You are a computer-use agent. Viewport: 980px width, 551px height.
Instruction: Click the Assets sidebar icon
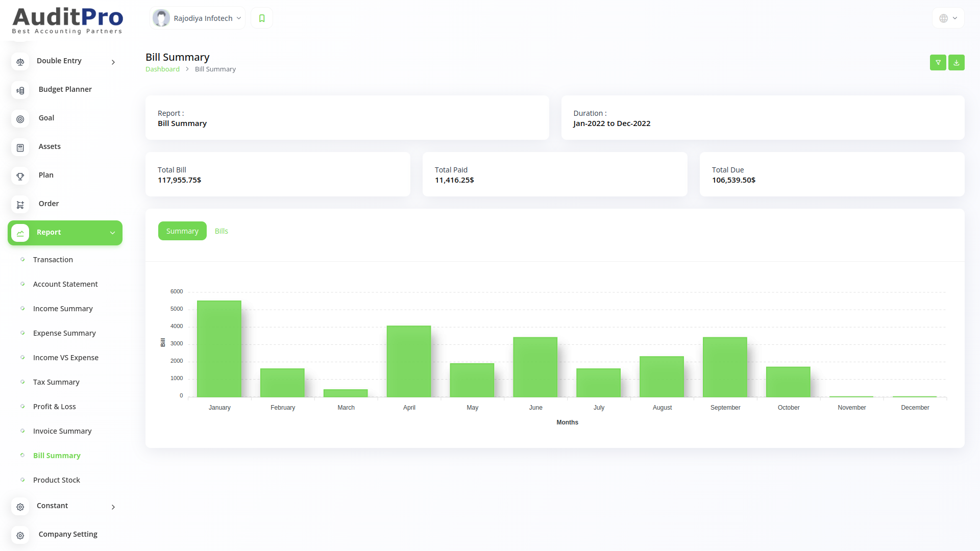click(20, 146)
